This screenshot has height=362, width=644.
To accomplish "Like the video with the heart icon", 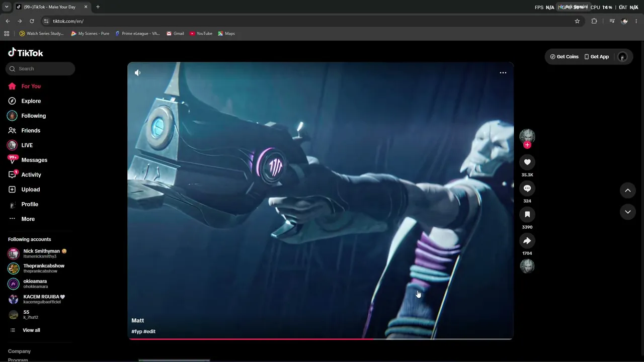I will (x=527, y=162).
